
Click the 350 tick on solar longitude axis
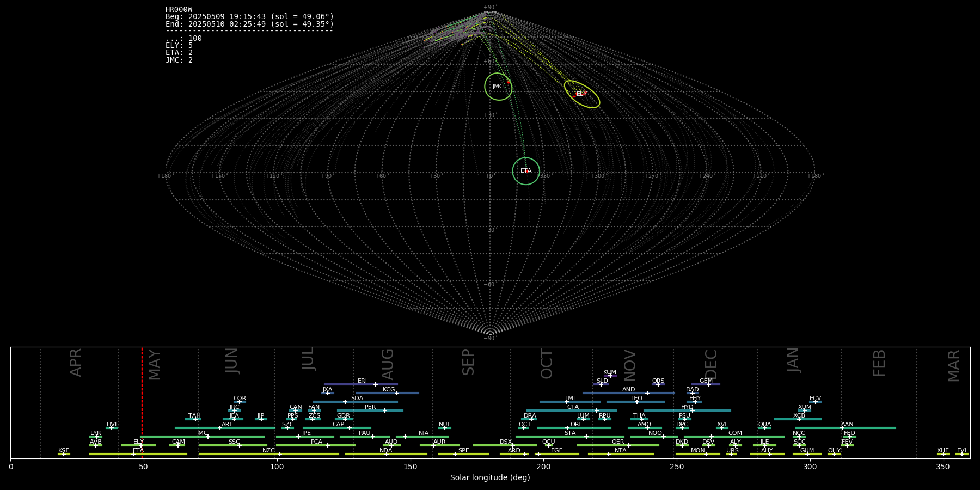pos(944,467)
